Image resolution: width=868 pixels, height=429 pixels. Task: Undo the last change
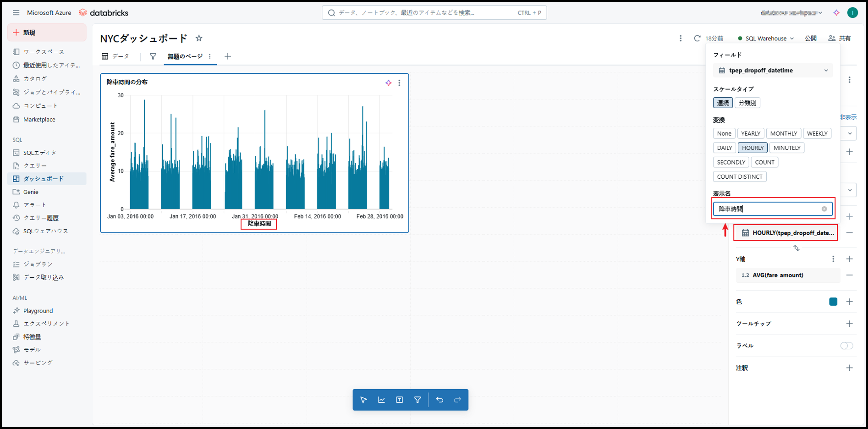tap(439, 400)
